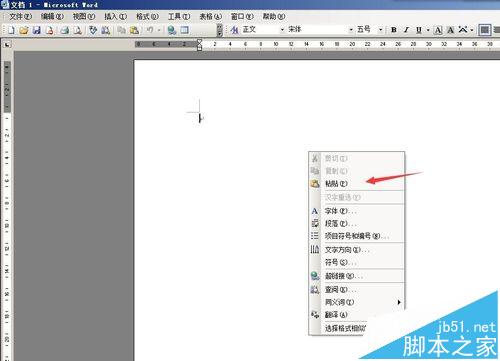Viewport: 500px width, 361px height.
Task: Click the Copy toolbar icon
Action: (x=121, y=30)
